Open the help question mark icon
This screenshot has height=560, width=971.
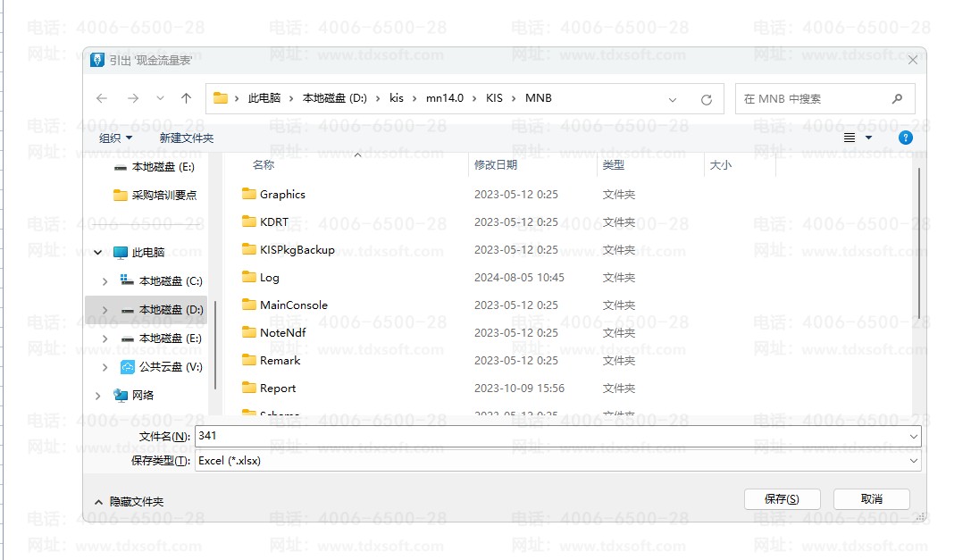tap(905, 138)
